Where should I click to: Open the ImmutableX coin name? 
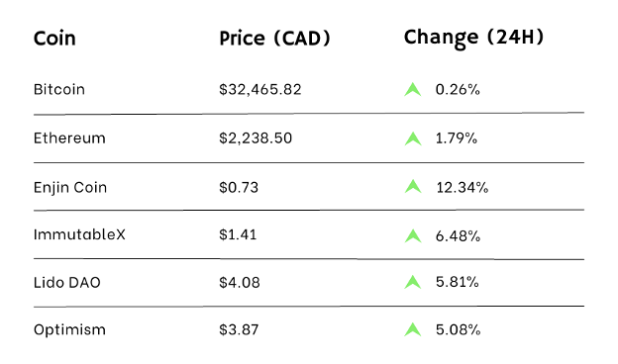coord(79,234)
